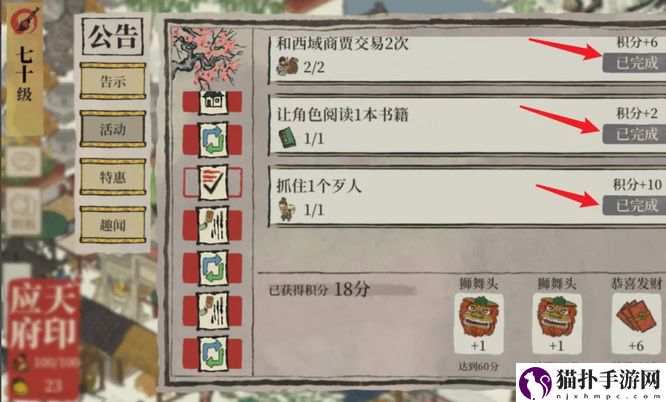This screenshot has height=402, width=666.
Task: Open the 趣闻 tab
Action: pyautogui.click(x=113, y=225)
